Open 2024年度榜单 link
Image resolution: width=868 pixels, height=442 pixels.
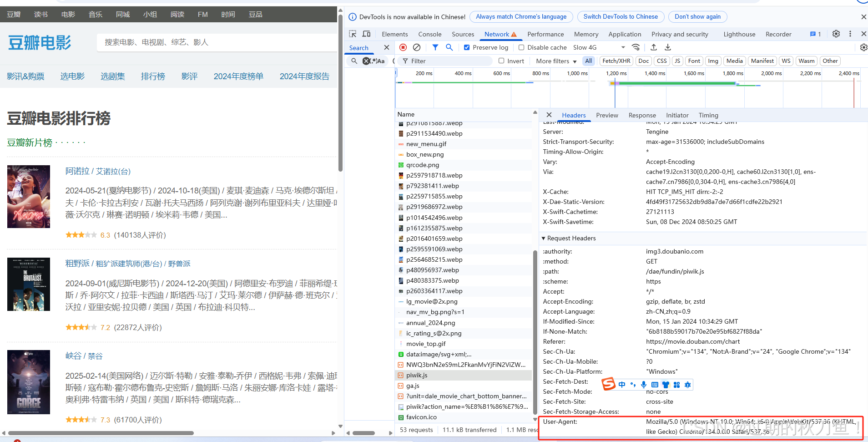238,76
